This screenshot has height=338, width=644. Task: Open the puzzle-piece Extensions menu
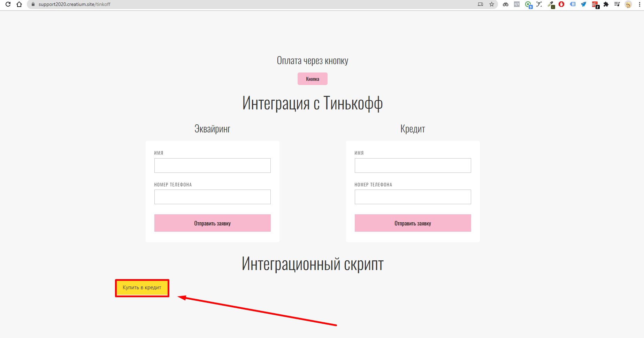click(606, 4)
